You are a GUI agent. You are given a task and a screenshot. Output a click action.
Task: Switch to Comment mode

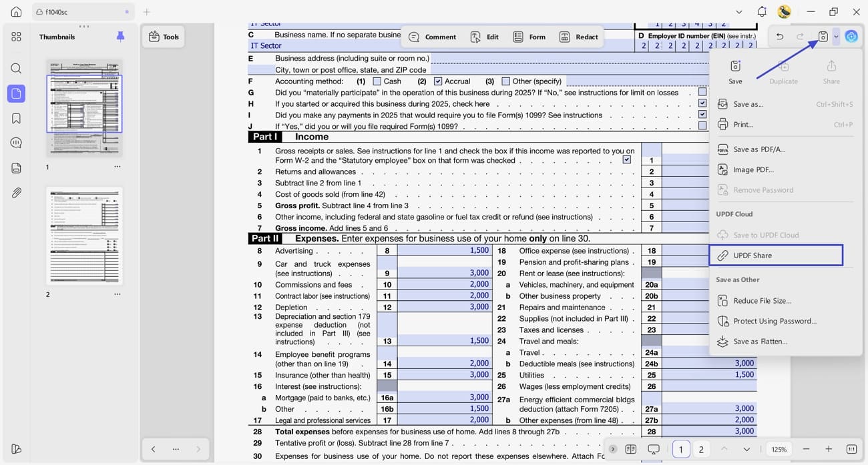[x=432, y=37]
